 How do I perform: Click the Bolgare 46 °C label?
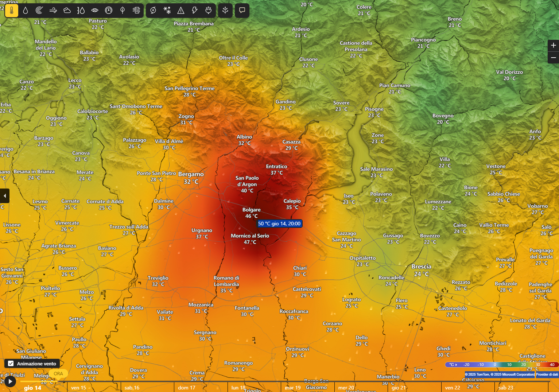point(252,213)
